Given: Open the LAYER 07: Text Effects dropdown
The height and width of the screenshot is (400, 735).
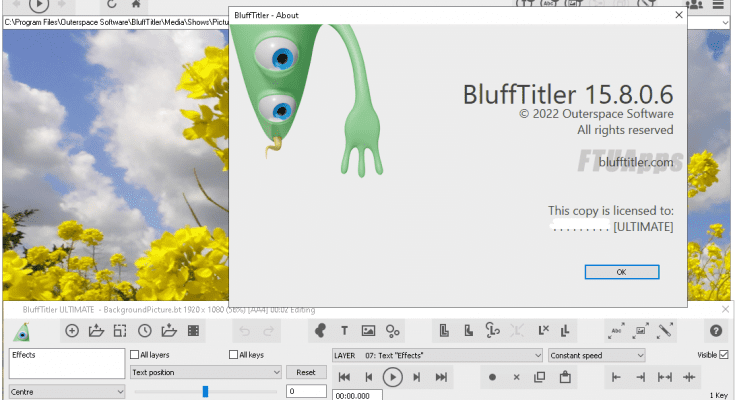Looking at the screenshot, I should [x=437, y=355].
